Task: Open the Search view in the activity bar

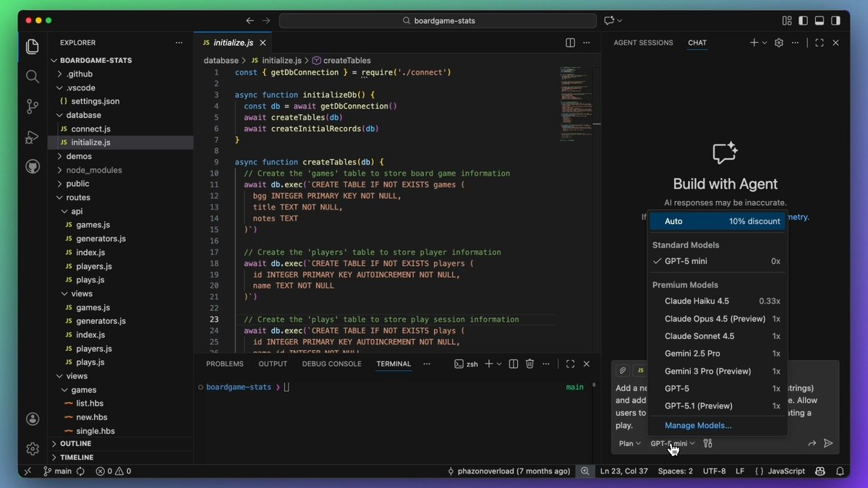Action: coord(33,77)
